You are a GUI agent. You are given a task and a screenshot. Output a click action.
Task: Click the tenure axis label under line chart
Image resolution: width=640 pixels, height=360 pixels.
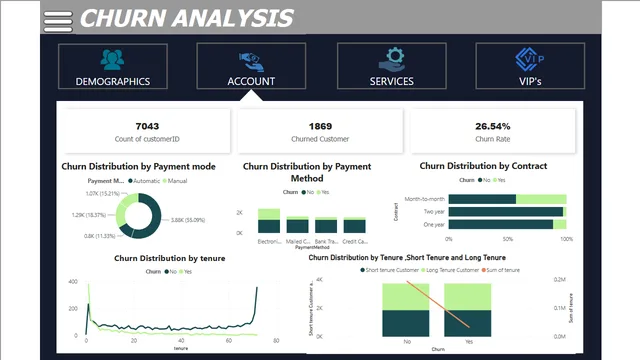click(181, 348)
